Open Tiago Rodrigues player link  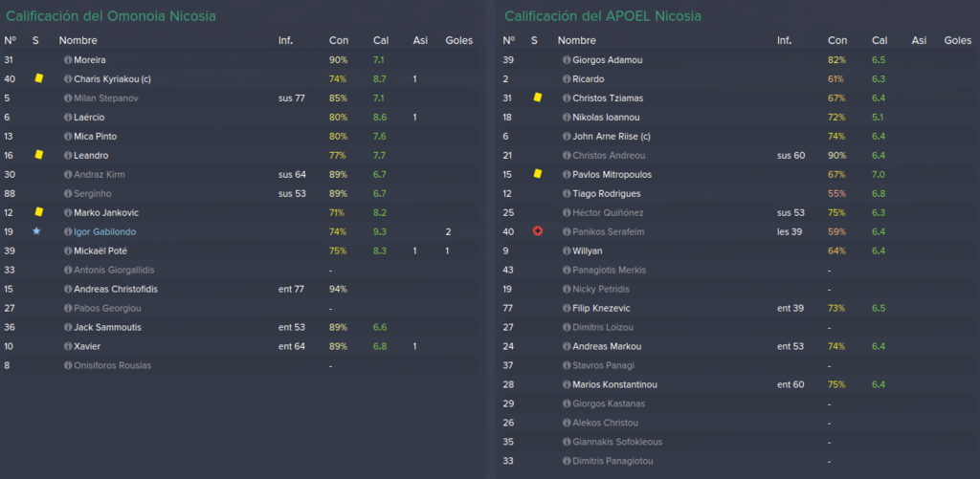coord(606,193)
